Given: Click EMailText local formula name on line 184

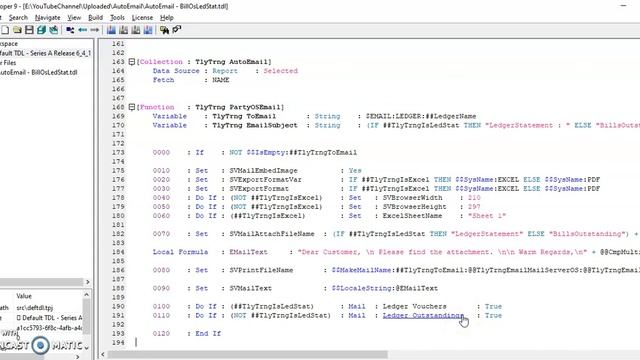Looking at the screenshot, I should (x=248, y=252).
